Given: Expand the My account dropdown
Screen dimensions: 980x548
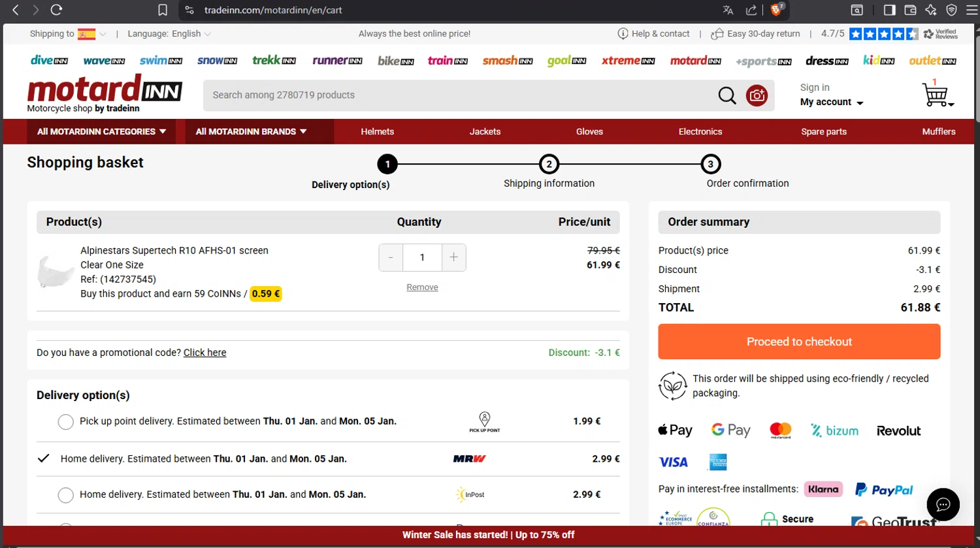Looking at the screenshot, I should click(832, 103).
